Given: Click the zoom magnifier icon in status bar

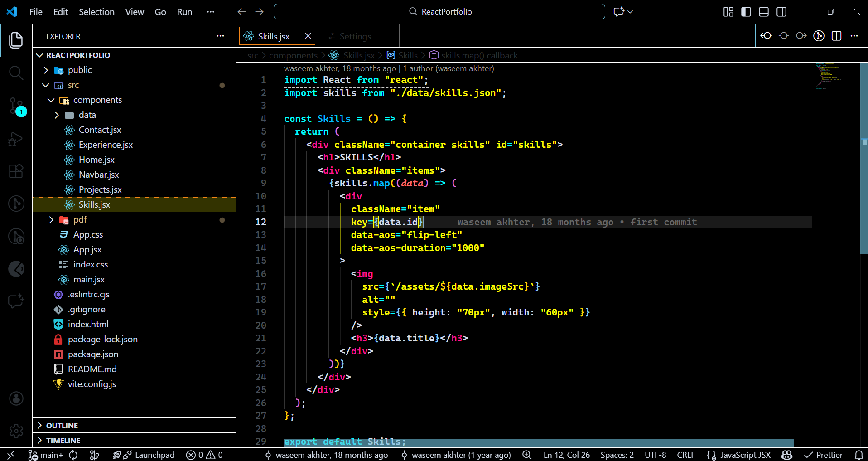Looking at the screenshot, I should click(527, 455).
